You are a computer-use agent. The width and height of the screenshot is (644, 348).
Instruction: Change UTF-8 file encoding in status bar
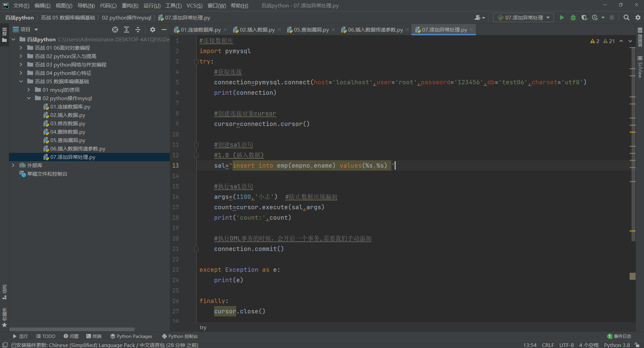[566, 345]
